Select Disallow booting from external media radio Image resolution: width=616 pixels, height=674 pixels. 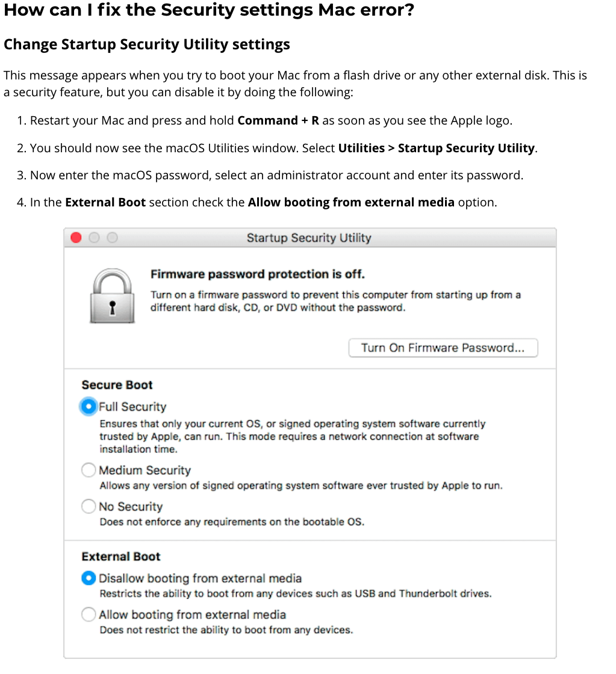[x=89, y=578]
